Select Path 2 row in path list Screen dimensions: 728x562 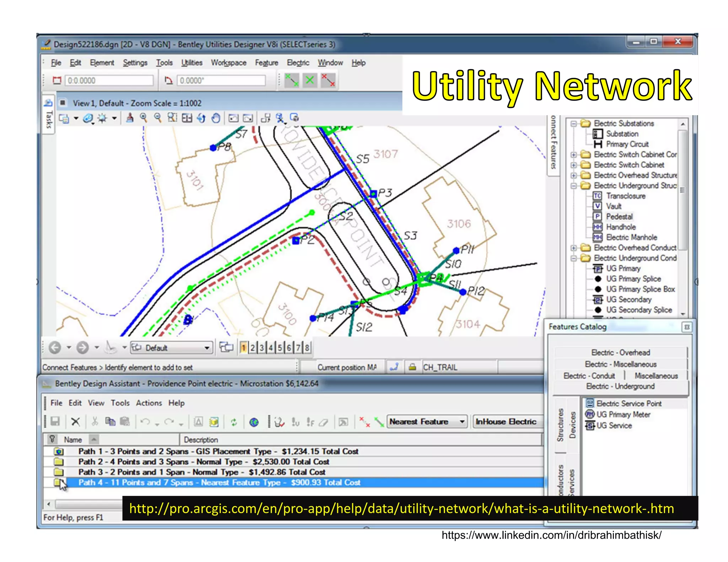pyautogui.click(x=204, y=462)
